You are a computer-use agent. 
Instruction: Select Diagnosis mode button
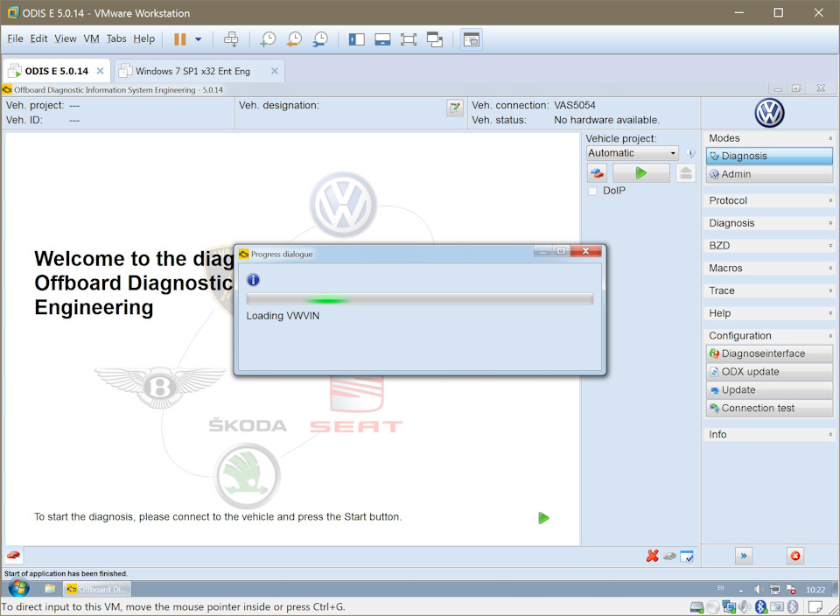pos(769,156)
